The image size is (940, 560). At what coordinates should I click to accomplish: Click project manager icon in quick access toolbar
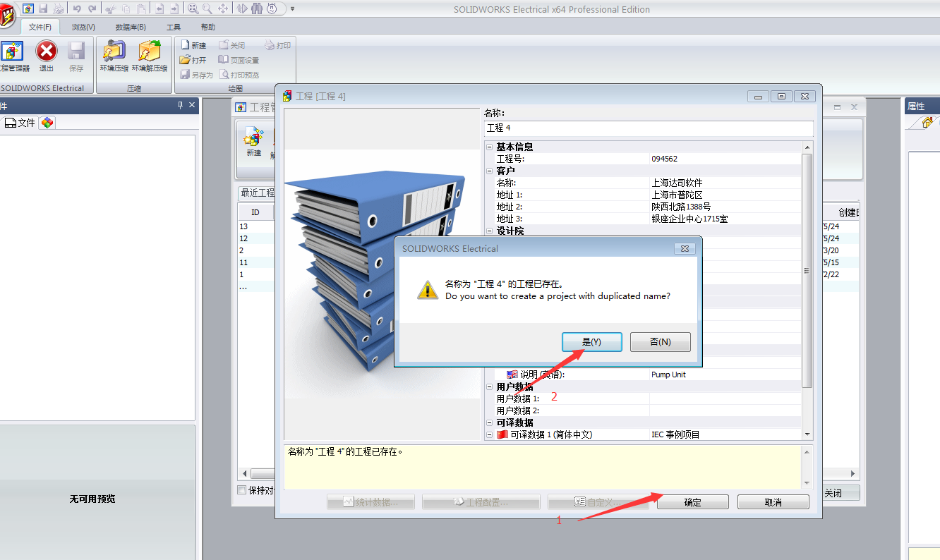coord(28,8)
